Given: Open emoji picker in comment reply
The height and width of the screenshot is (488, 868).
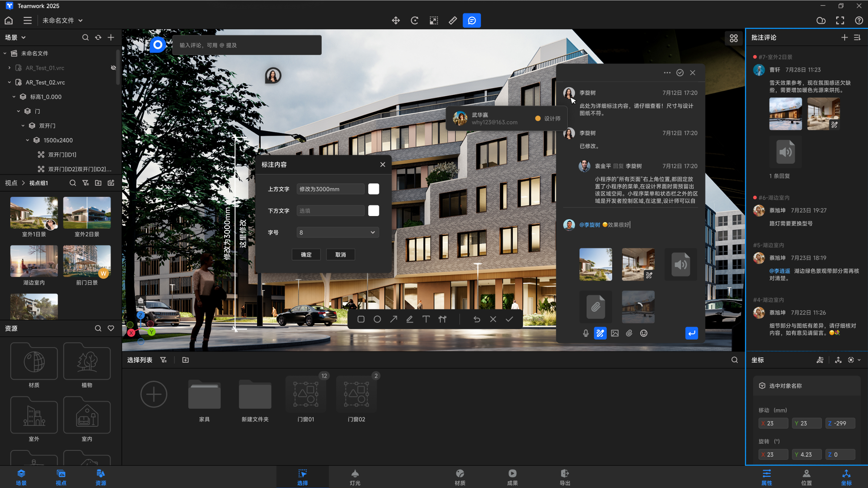Looking at the screenshot, I should 644,333.
